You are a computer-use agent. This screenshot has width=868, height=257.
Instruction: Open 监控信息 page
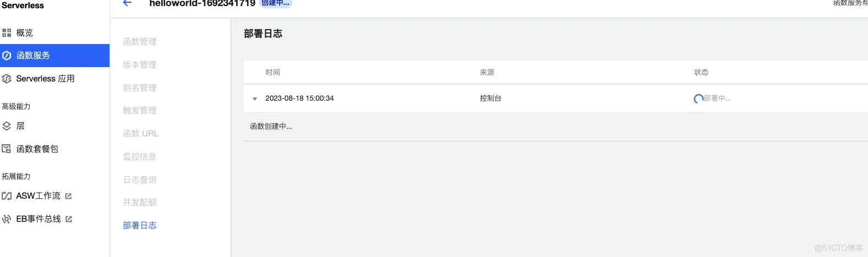coord(140,157)
